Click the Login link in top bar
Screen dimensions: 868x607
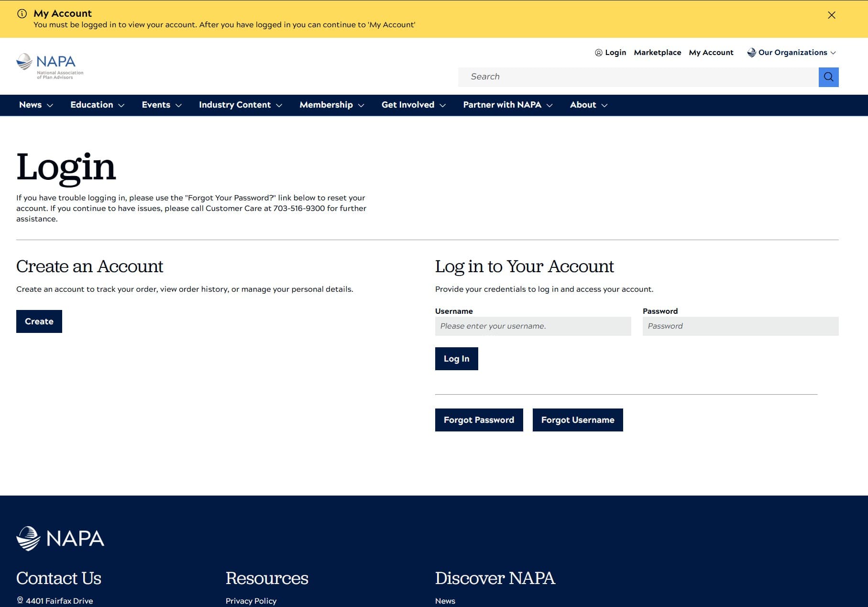615,53
